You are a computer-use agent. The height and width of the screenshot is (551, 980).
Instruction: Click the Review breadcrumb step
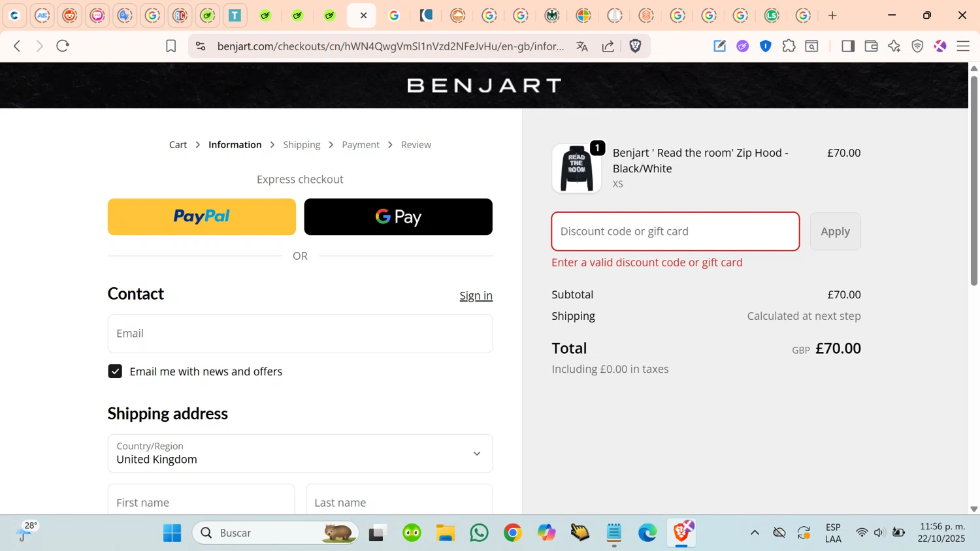click(416, 145)
